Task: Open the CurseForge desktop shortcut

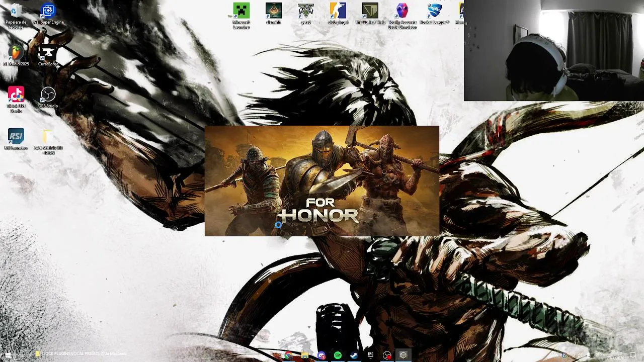Action: click(48, 55)
